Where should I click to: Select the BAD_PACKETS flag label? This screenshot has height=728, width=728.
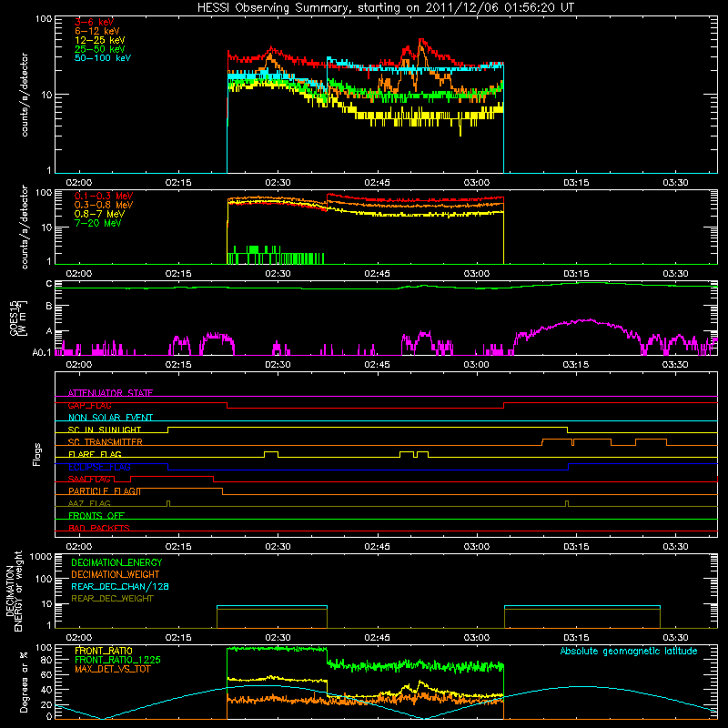click(99, 528)
